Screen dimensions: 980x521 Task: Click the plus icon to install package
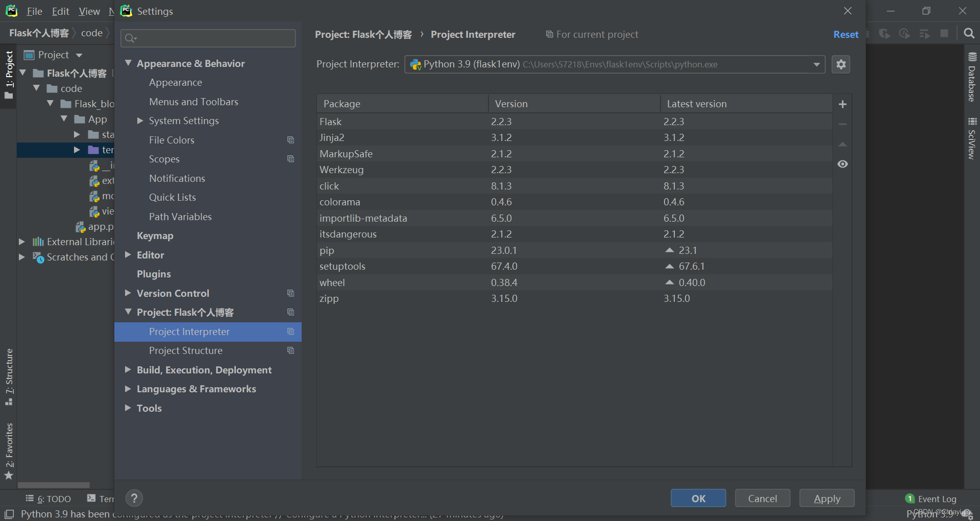(x=843, y=104)
